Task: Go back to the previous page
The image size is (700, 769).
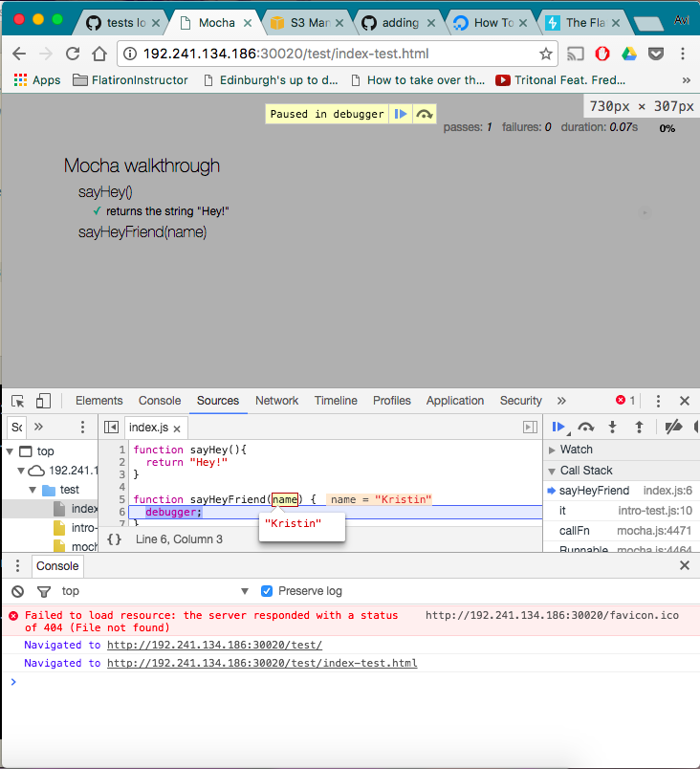Action: [x=19, y=54]
